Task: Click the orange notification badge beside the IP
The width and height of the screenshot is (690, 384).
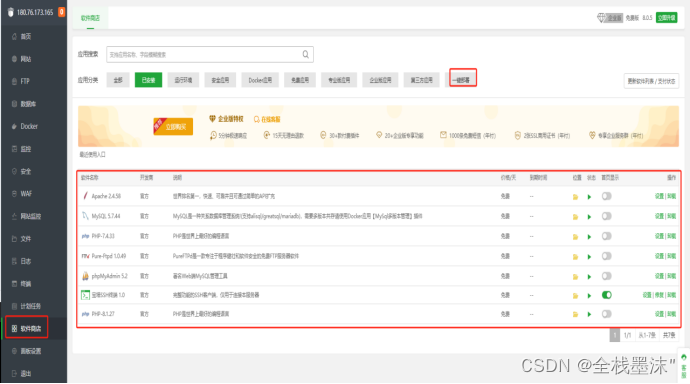Action: click(62, 12)
